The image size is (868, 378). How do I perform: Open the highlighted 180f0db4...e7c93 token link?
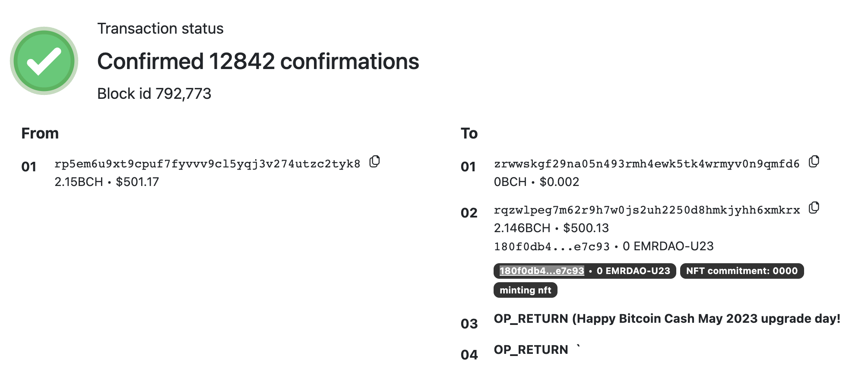pos(542,271)
